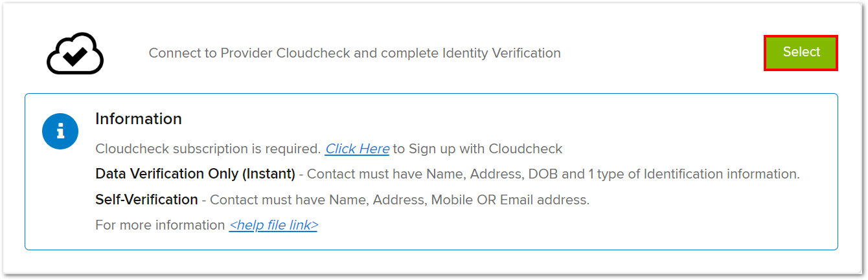Open the help file link

pyautogui.click(x=273, y=225)
